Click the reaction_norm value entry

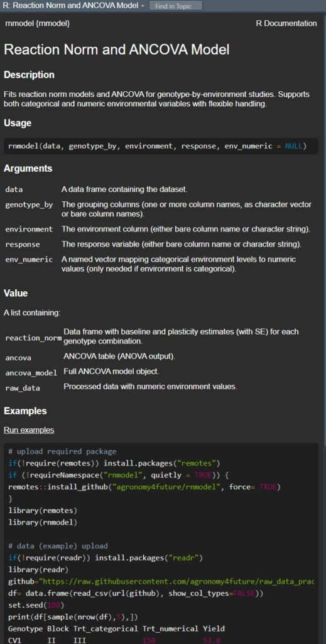coord(34,338)
